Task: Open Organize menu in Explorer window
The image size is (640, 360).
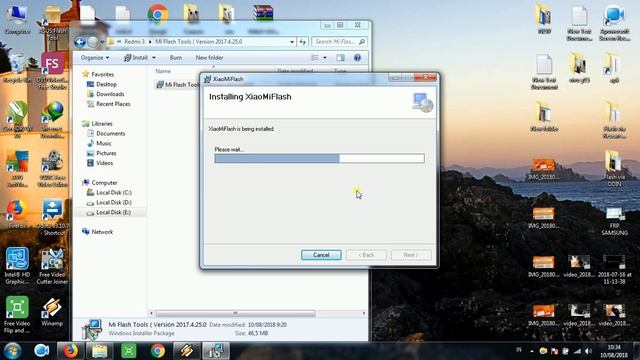Action: [x=95, y=58]
